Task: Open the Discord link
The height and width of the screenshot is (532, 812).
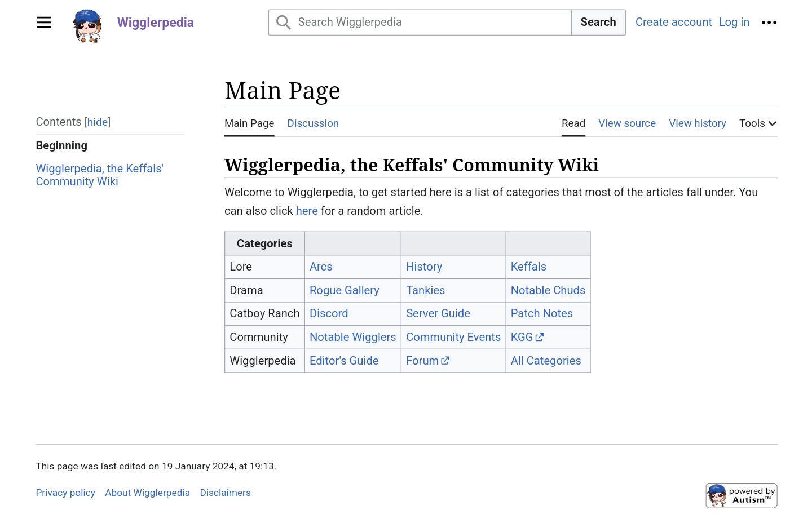Action: click(329, 313)
